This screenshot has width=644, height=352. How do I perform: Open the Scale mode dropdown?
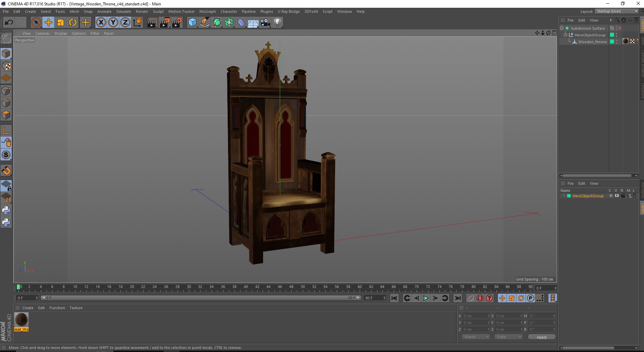tap(508, 337)
